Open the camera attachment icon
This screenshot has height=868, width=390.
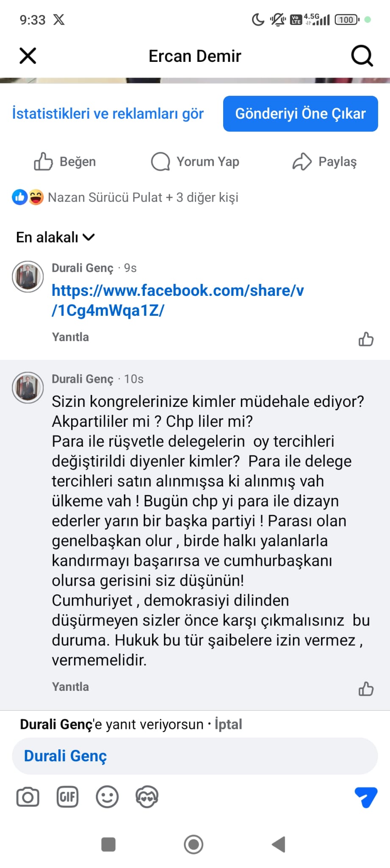pos(28,797)
